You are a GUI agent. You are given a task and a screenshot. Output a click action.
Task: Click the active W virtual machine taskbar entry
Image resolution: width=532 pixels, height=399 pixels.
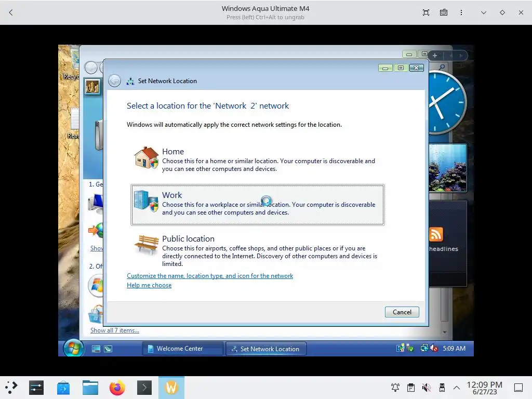(x=171, y=388)
